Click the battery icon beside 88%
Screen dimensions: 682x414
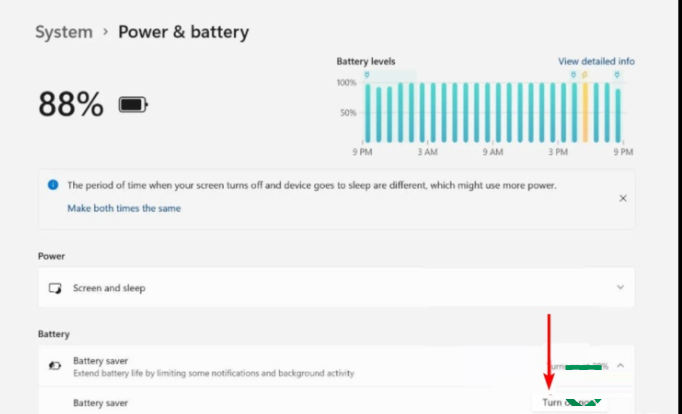pos(133,104)
